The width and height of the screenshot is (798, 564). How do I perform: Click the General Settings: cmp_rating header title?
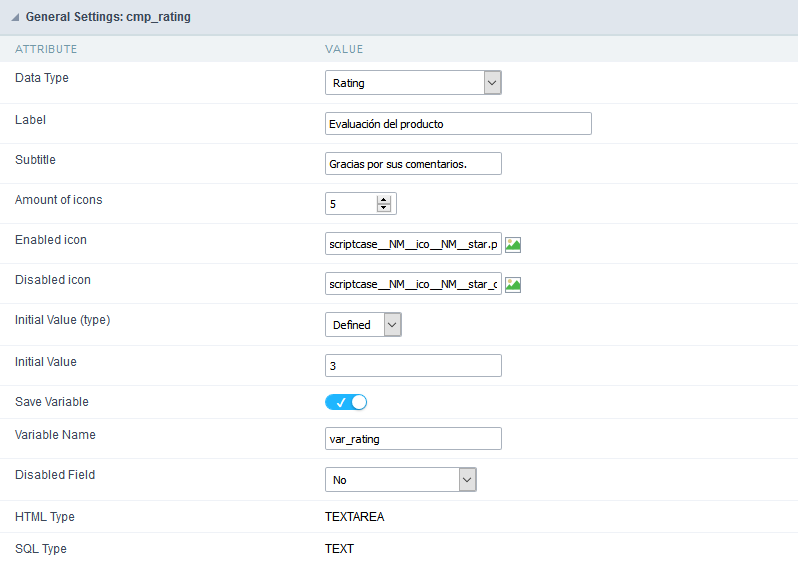pyautogui.click(x=108, y=17)
